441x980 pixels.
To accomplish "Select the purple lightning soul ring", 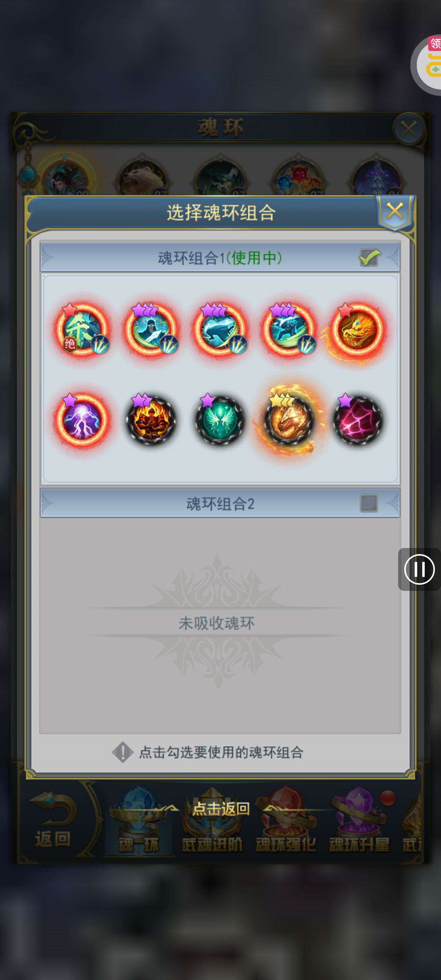I will pos(82,420).
